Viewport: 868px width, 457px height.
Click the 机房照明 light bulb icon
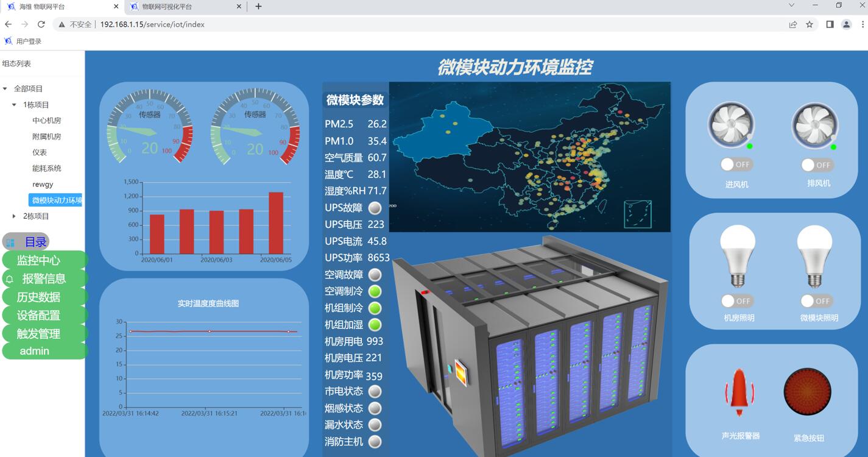[x=738, y=256]
